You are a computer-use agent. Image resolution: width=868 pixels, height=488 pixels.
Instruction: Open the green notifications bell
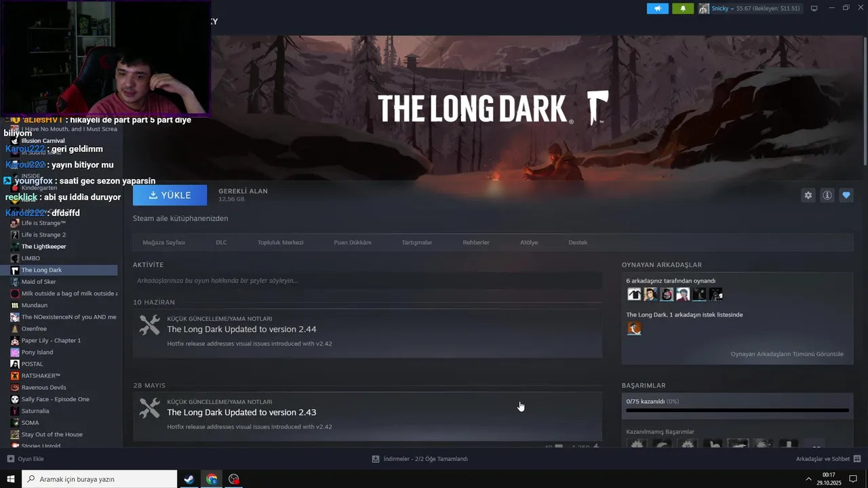click(x=683, y=8)
